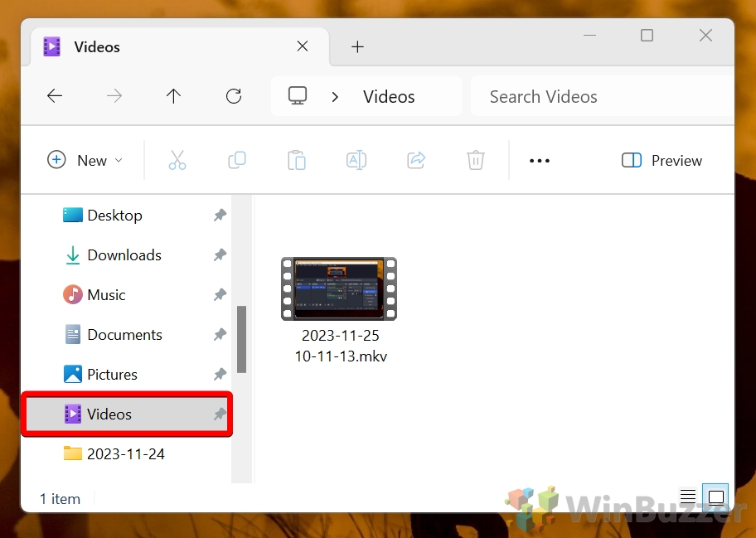
Task: Click the pin icon next to Downloads
Action: coord(220,254)
